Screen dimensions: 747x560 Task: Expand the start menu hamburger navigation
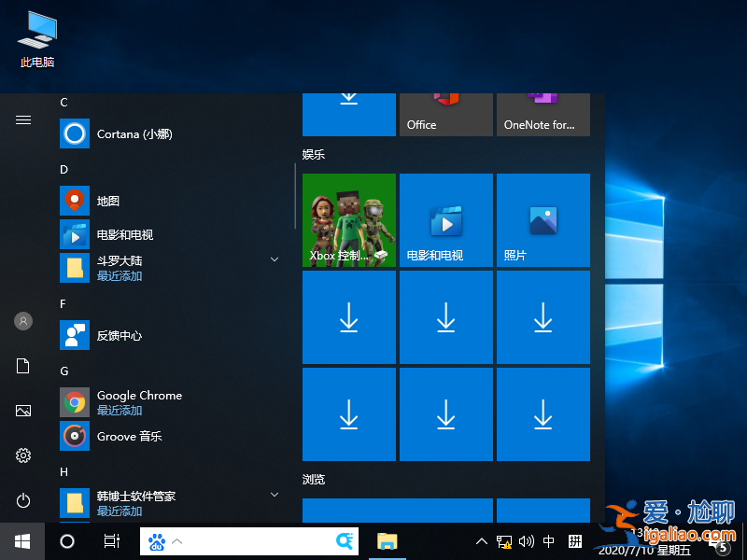[x=23, y=119]
